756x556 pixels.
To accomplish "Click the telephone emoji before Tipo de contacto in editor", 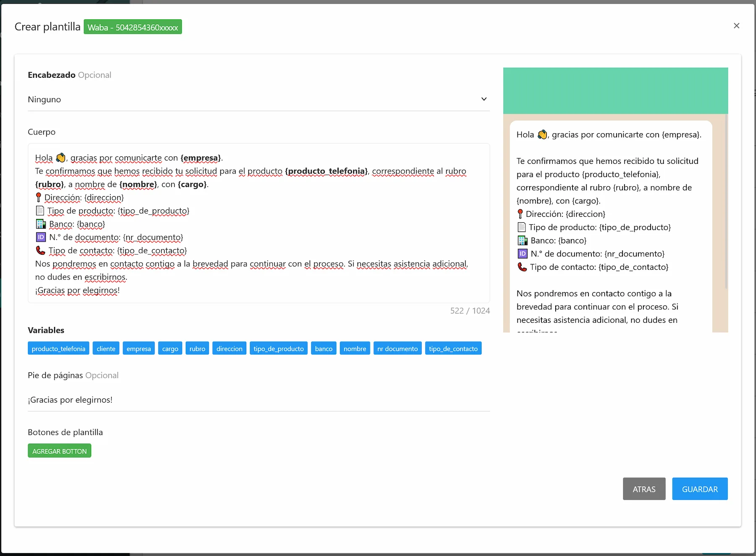I will 40,250.
